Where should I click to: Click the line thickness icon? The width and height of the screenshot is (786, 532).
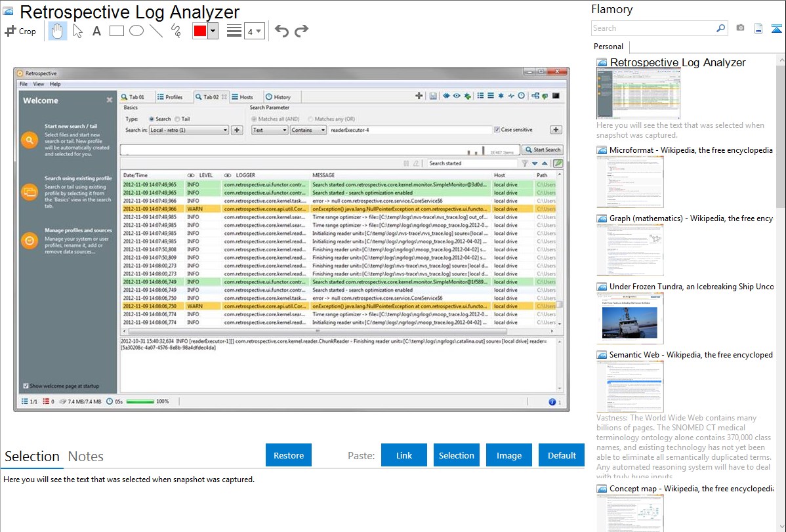pyautogui.click(x=234, y=31)
